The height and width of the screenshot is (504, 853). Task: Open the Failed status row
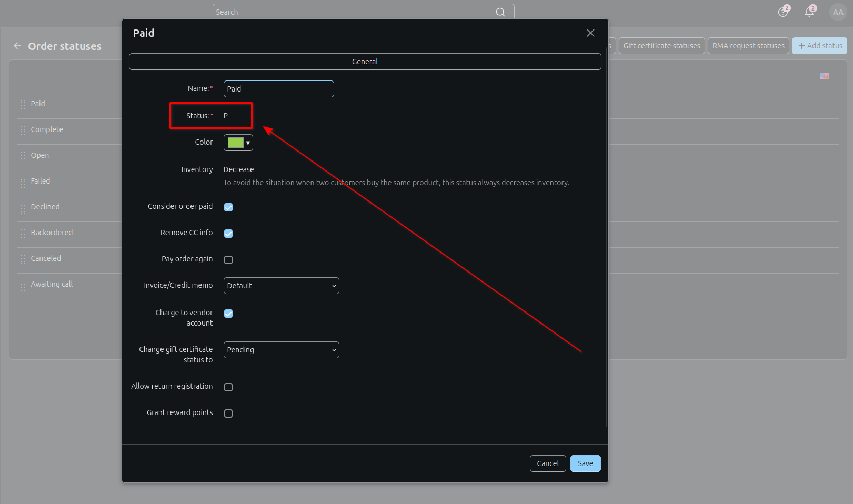(x=41, y=181)
